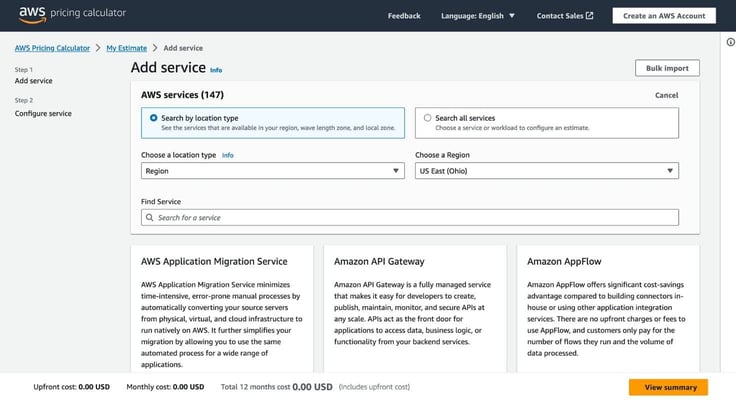The width and height of the screenshot is (736, 400).
Task: Open the Amazon AppFlow card
Action: point(608,310)
